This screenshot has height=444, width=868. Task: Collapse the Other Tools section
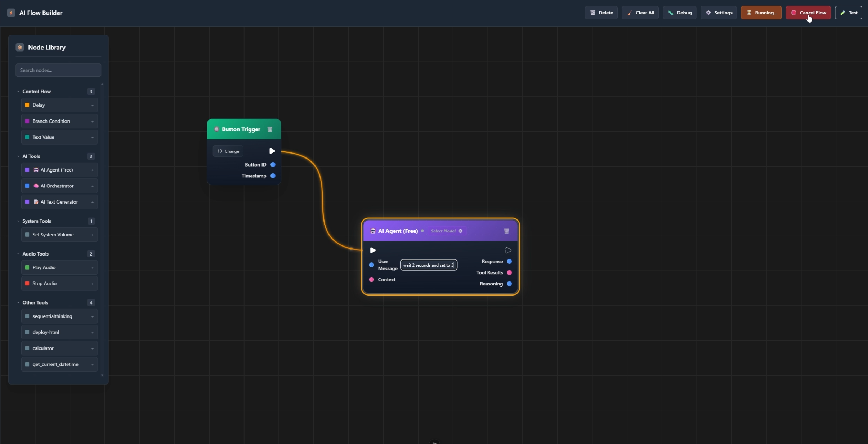pos(18,302)
